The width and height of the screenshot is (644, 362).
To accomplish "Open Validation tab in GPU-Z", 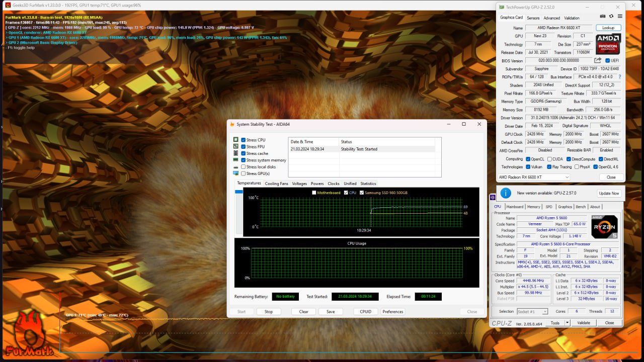I will pos(572,18).
